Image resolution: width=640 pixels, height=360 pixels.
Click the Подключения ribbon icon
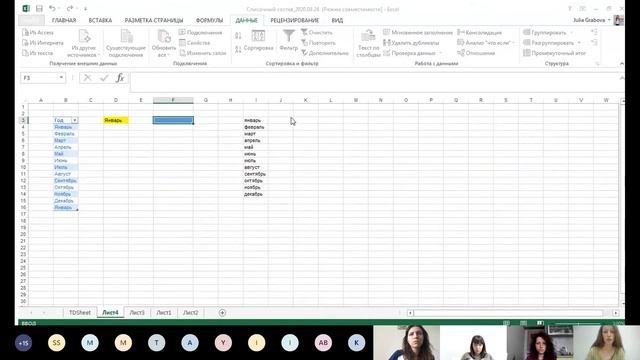(182, 32)
